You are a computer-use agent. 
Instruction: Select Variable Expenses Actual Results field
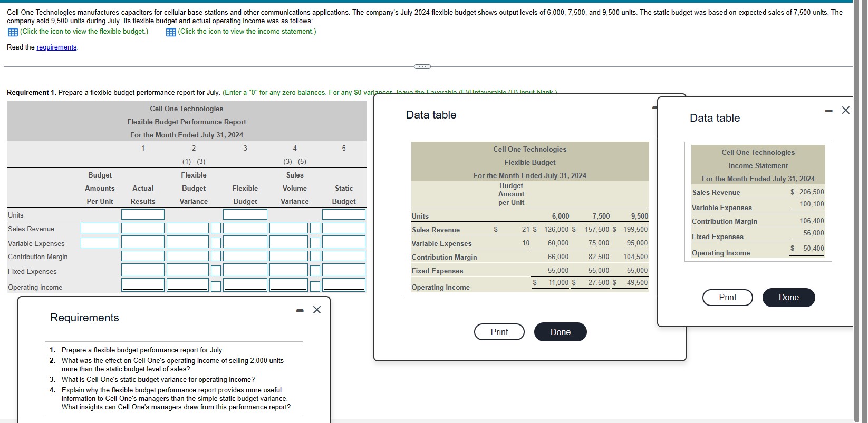(x=143, y=242)
